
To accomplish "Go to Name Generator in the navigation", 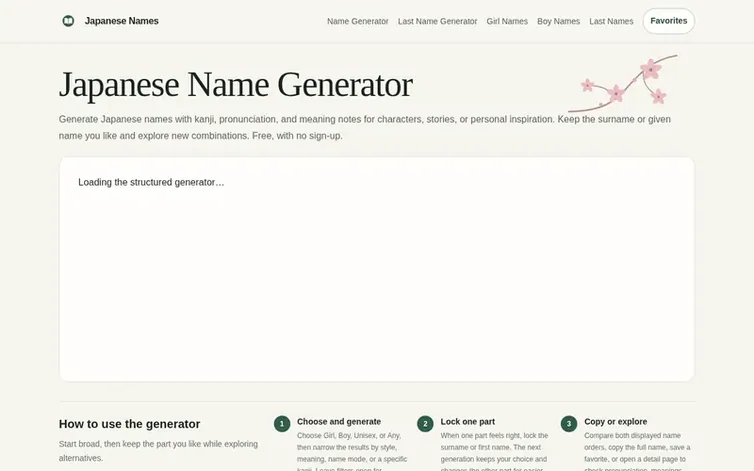I will click(x=358, y=21).
